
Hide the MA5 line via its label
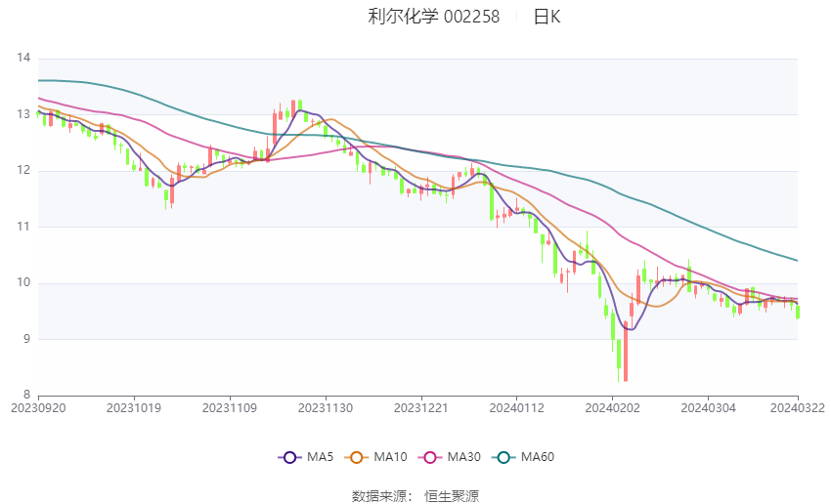(320, 457)
